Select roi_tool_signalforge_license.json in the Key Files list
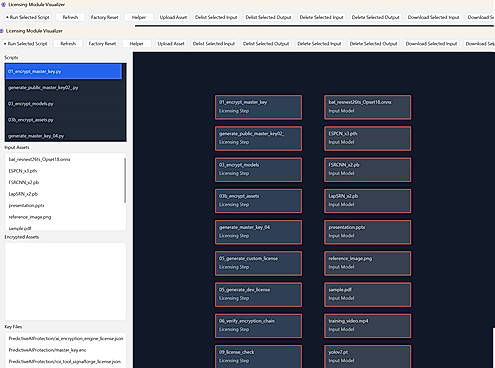 coord(65,361)
